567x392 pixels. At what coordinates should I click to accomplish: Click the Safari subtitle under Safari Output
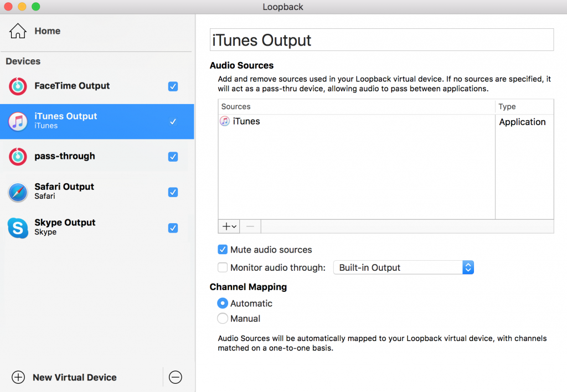(45, 196)
